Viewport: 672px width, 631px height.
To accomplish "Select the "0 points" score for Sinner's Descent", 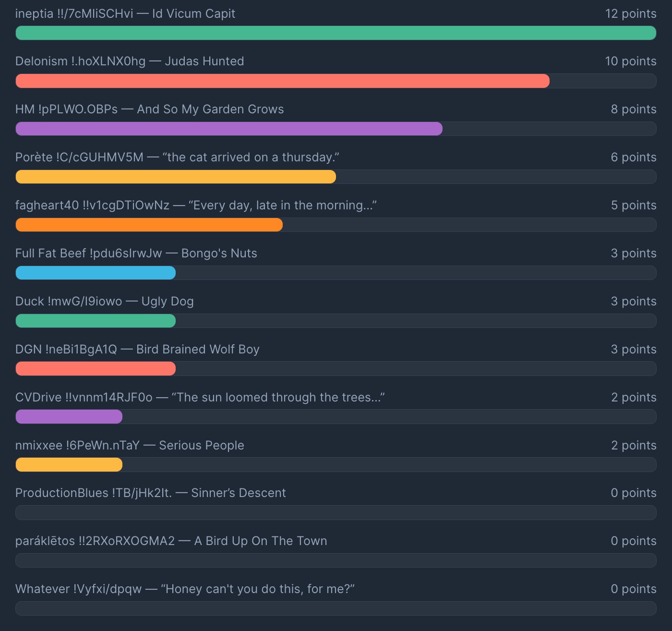I will tap(634, 493).
